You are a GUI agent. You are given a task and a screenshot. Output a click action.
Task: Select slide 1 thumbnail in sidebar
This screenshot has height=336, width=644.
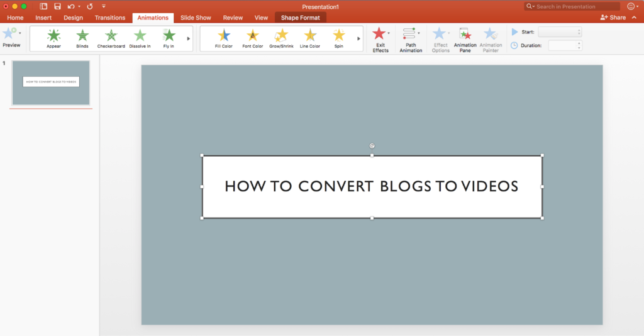pyautogui.click(x=51, y=82)
